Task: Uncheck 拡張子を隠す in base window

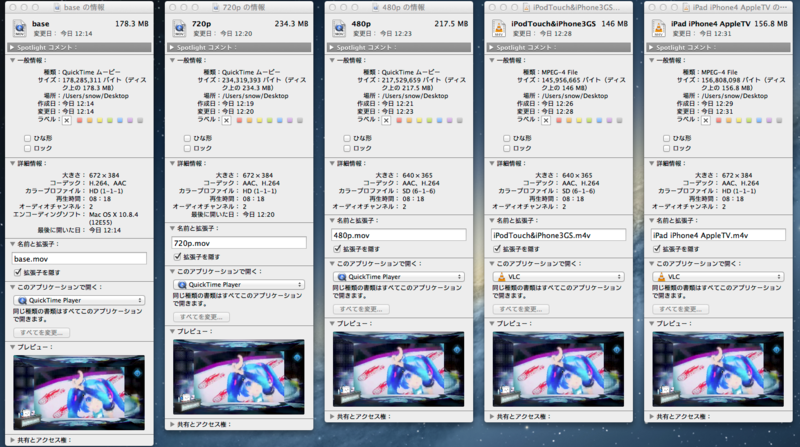Action: [x=18, y=272]
